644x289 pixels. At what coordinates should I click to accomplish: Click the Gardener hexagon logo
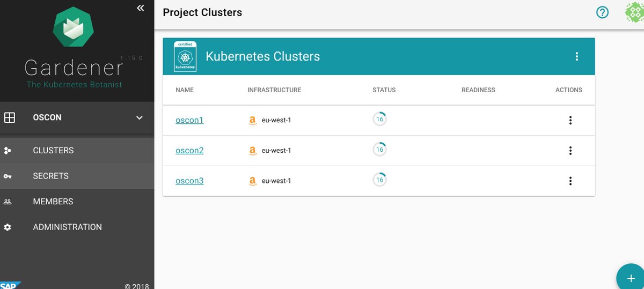74,28
